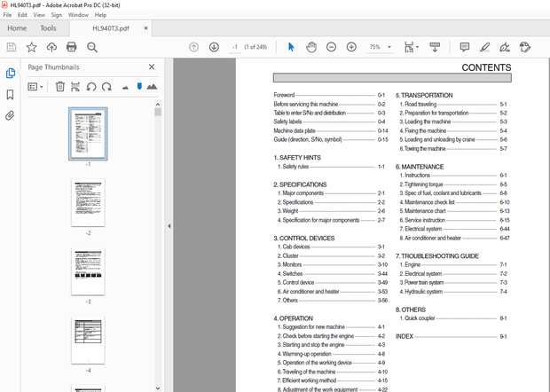Click the Save file icon

[x=12, y=47]
